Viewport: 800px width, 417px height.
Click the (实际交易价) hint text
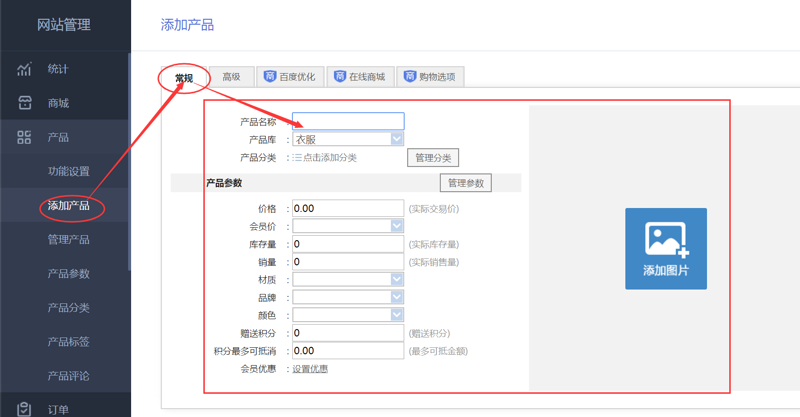point(434,209)
